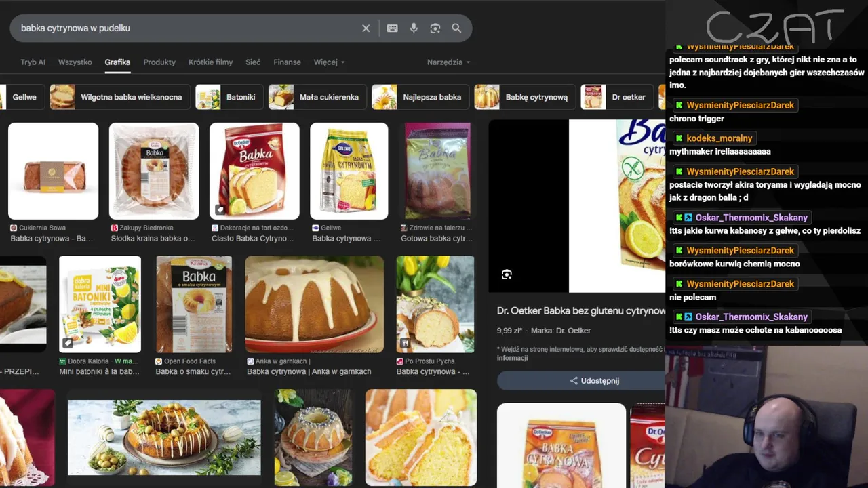Open 'Gotowa babka cytr...' link

pos(436,239)
